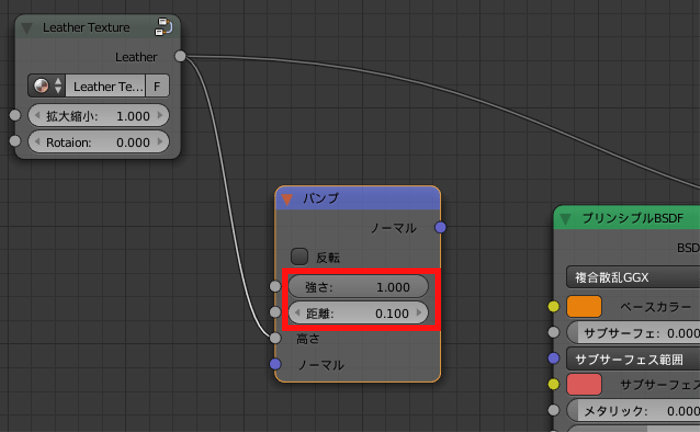The image size is (700, 432).
Task: Click the メタリック input socket
Action: [x=554, y=410]
